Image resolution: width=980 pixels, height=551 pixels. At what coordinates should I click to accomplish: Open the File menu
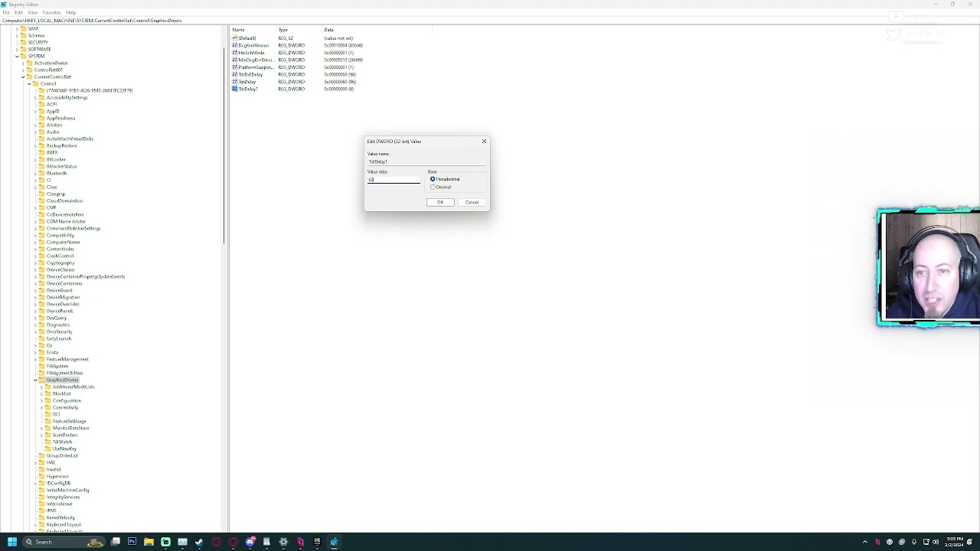tap(6, 12)
